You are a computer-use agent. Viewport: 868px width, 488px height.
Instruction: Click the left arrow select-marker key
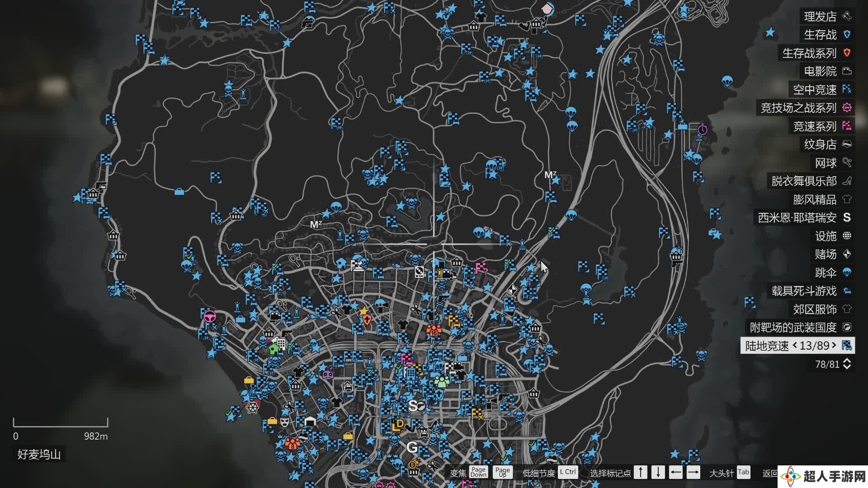click(676, 472)
